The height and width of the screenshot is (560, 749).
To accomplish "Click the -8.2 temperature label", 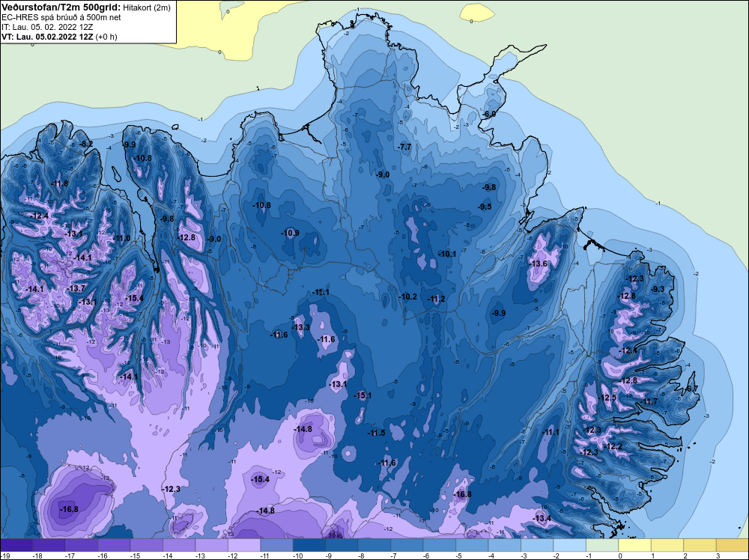I will tap(86, 144).
